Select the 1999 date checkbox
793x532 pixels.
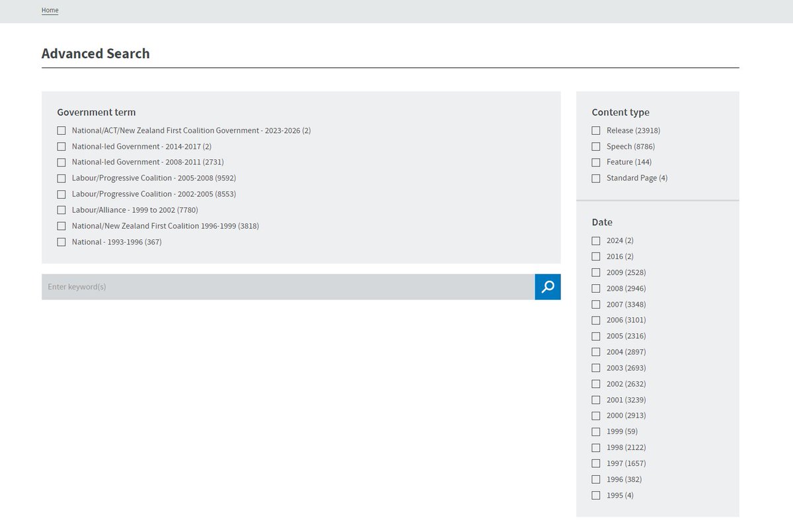coord(596,432)
